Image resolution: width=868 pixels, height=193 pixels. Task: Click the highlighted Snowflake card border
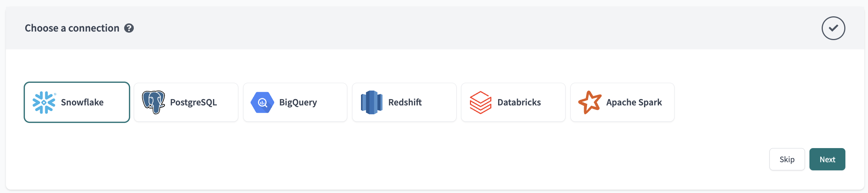tap(77, 83)
